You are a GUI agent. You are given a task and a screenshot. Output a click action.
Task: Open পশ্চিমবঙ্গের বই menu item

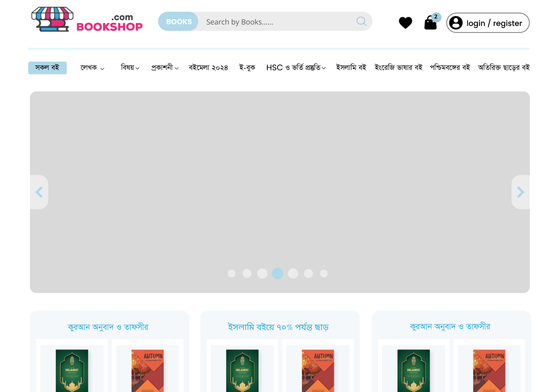450,68
